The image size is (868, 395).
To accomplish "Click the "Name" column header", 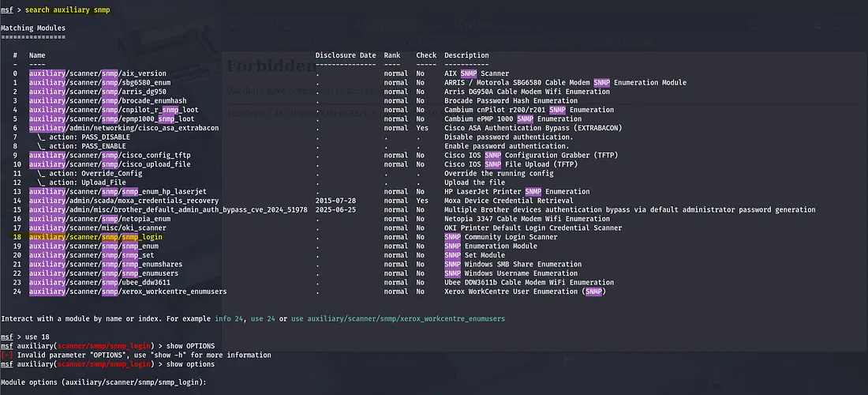I will [37, 55].
